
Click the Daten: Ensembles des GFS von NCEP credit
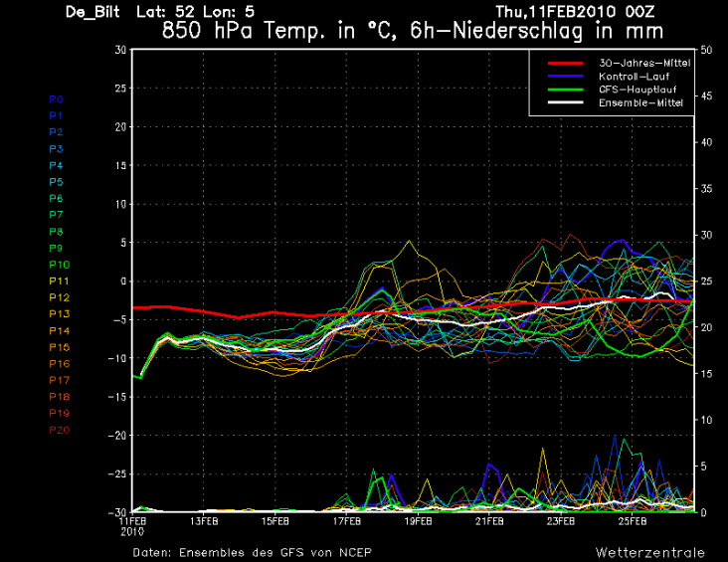tap(252, 553)
